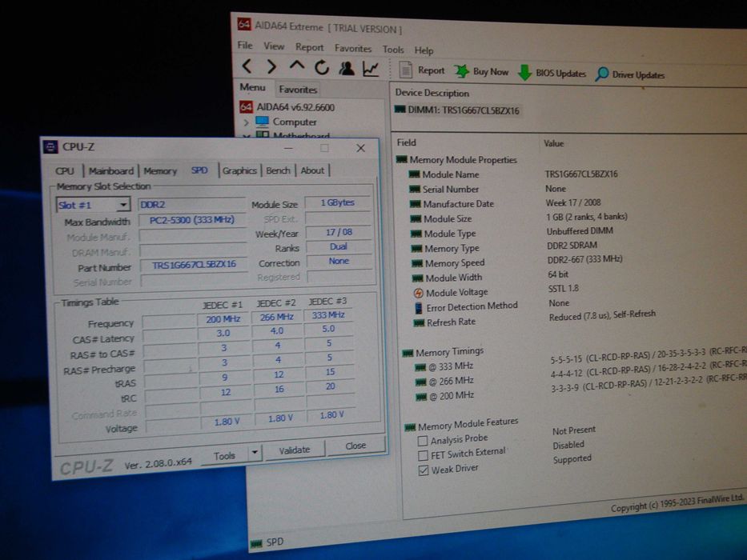
Task: Switch to the Memory tab in CPU-Z
Action: [160, 171]
